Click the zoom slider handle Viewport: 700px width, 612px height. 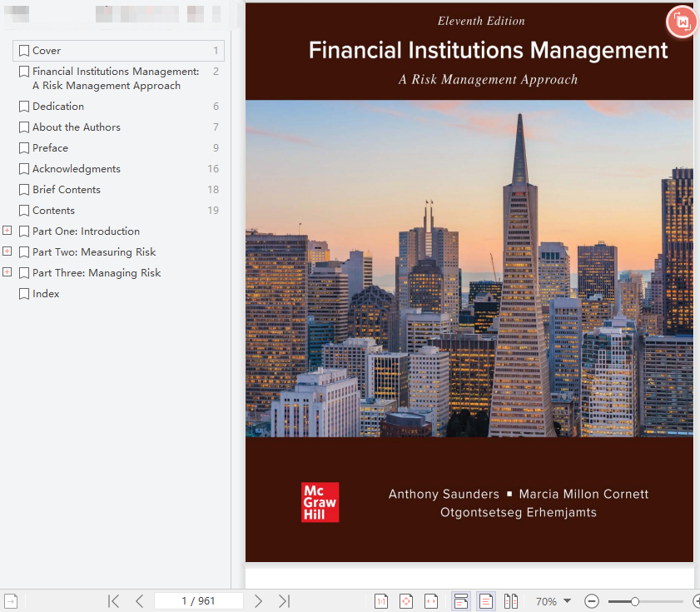(x=634, y=601)
